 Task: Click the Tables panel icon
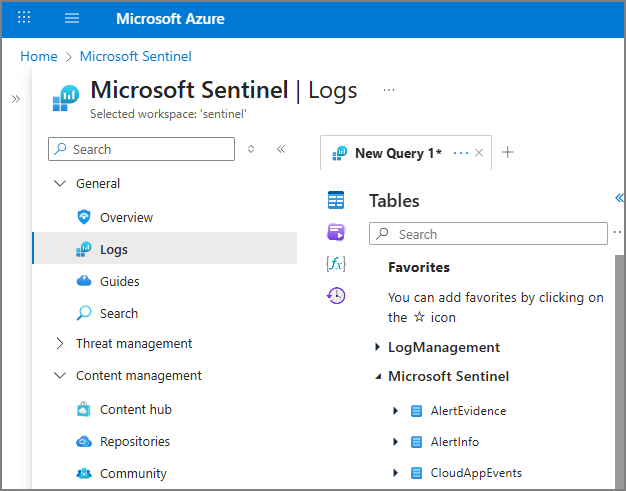pos(336,200)
